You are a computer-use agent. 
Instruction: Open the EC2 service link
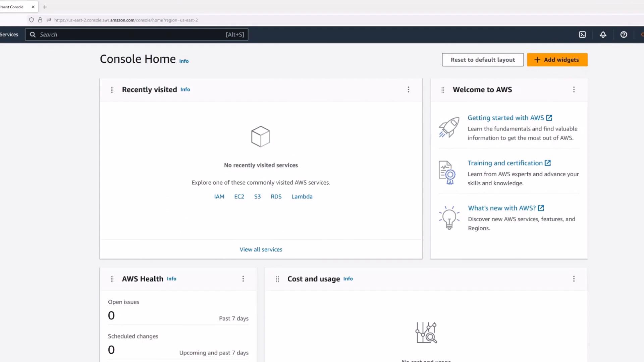(239, 196)
